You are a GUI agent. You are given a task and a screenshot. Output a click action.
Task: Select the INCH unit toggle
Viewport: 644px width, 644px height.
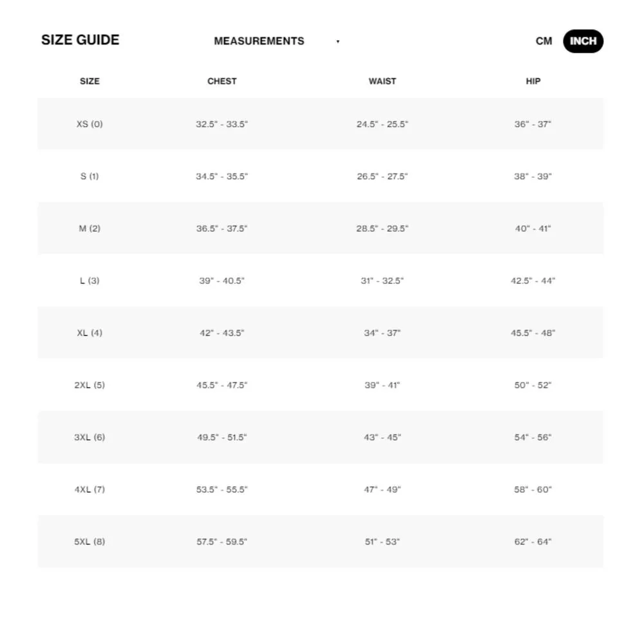click(x=583, y=41)
